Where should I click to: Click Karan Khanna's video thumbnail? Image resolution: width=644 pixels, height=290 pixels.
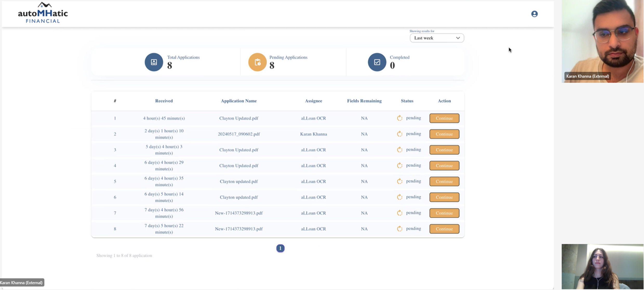click(x=602, y=42)
